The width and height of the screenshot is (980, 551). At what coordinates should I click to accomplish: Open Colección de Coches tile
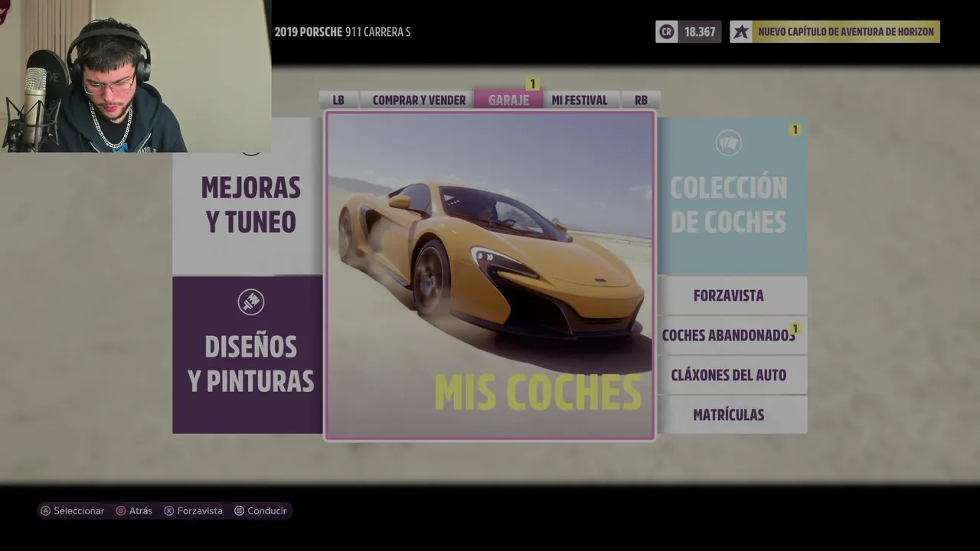(x=733, y=197)
